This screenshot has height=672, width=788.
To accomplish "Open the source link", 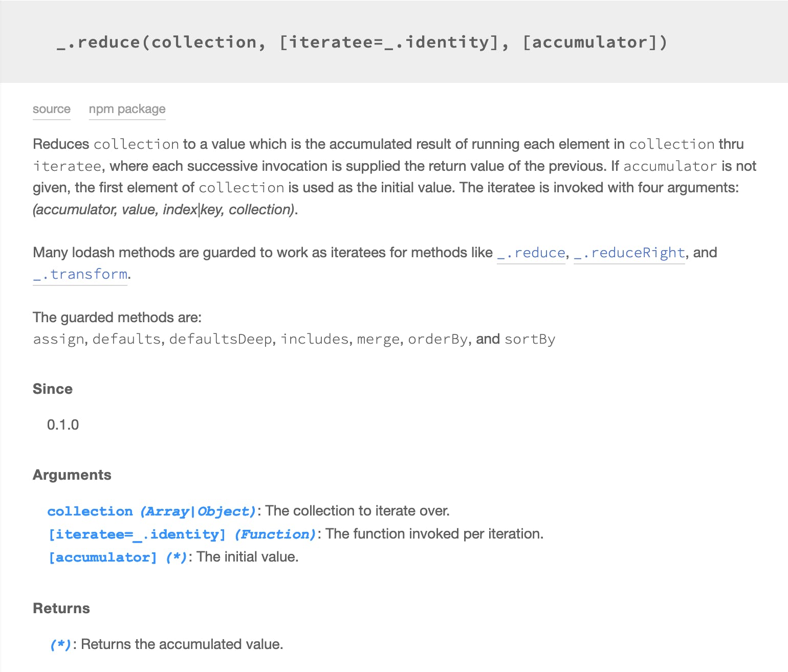I will click(52, 109).
